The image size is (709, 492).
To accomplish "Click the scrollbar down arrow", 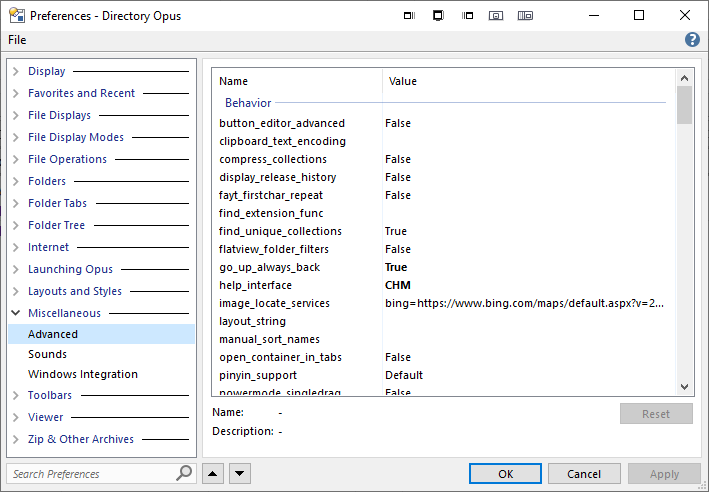I will coord(684,387).
